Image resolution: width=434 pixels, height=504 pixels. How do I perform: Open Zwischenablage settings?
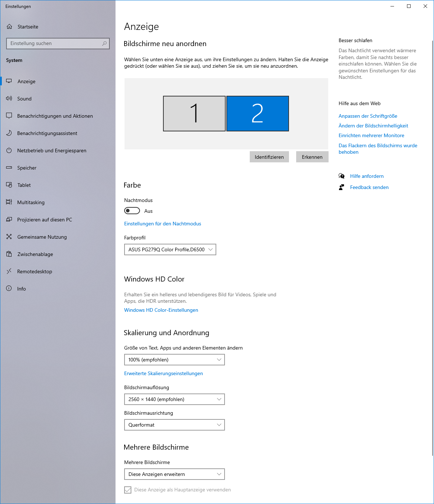58,254
